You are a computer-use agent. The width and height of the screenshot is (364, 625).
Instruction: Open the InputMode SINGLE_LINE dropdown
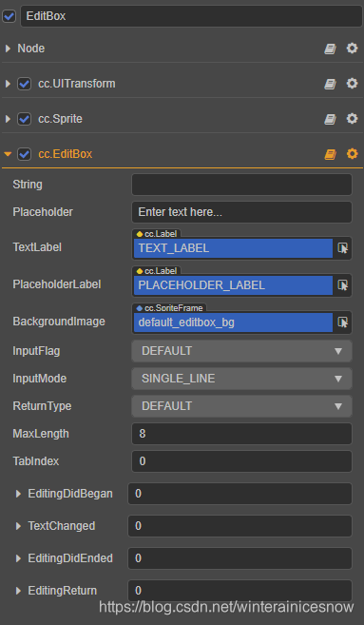click(241, 379)
